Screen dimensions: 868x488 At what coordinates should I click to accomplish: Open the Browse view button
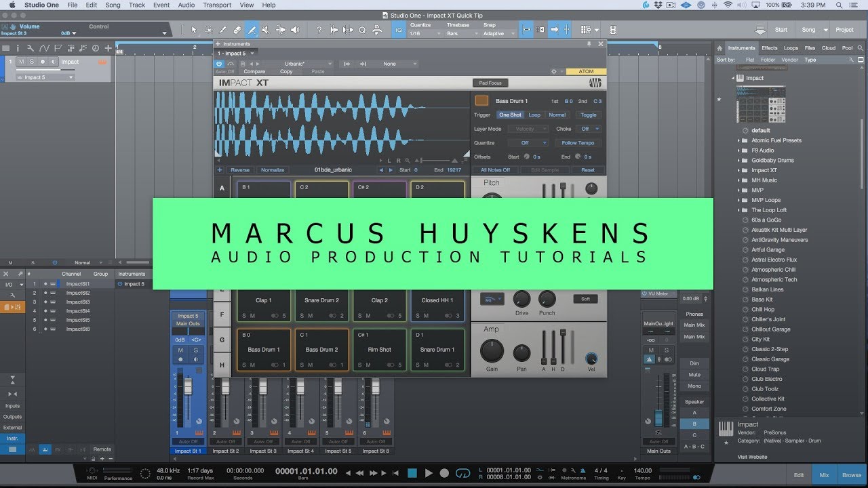(x=852, y=475)
